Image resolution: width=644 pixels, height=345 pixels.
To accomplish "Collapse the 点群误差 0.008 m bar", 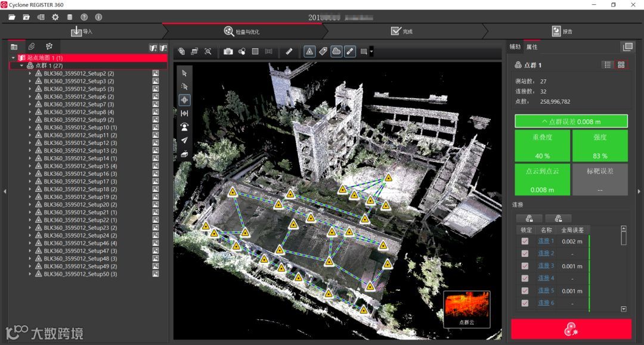I will click(x=571, y=122).
